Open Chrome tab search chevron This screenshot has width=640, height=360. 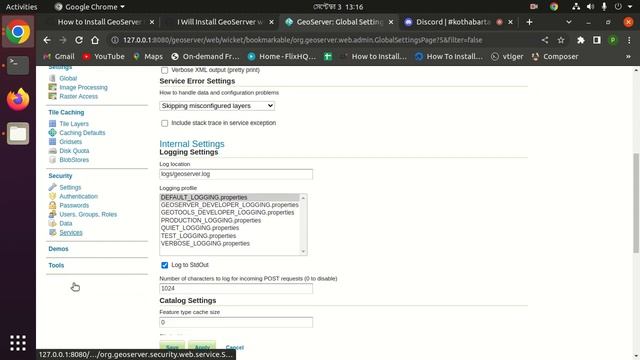tap(569, 22)
